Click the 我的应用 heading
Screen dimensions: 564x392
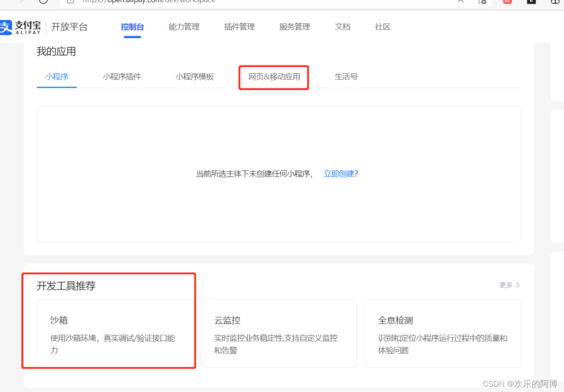pos(56,52)
